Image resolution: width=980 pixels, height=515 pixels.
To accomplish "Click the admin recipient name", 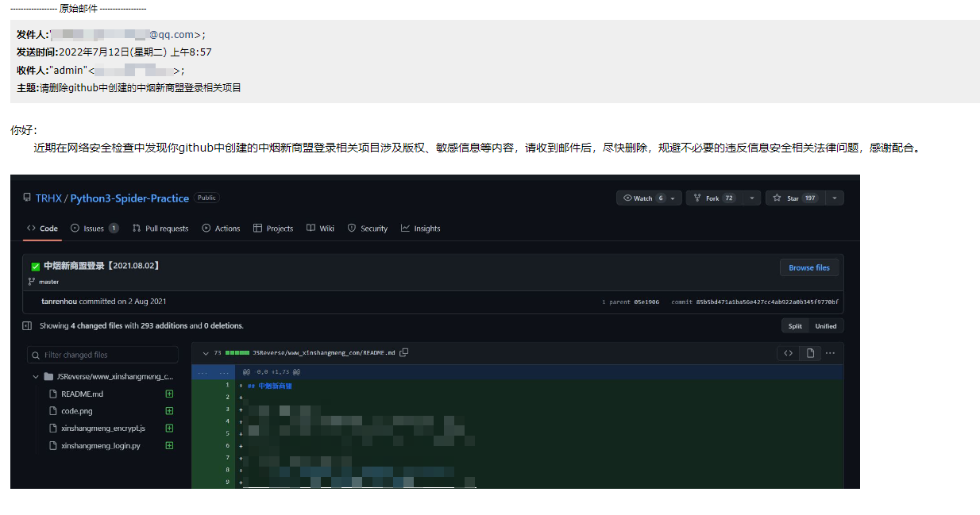I will point(68,71).
